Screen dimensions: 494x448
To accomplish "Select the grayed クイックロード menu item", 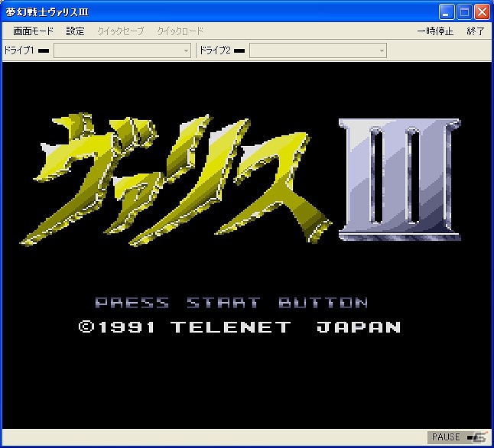I will pos(180,31).
